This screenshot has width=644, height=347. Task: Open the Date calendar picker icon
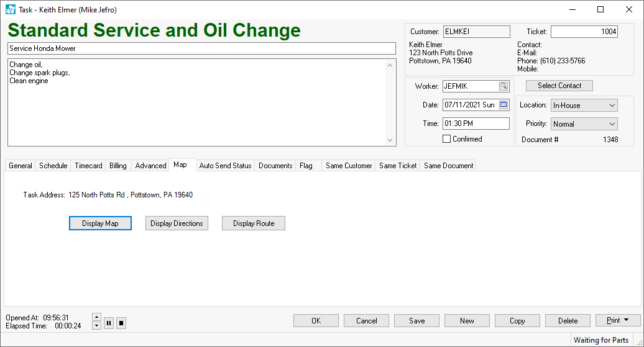coord(503,105)
